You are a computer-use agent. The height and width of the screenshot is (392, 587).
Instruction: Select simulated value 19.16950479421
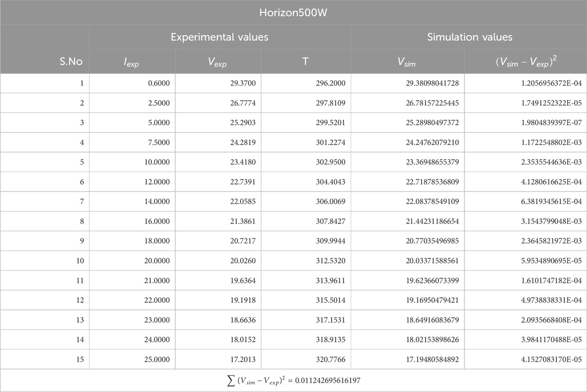tap(432, 300)
